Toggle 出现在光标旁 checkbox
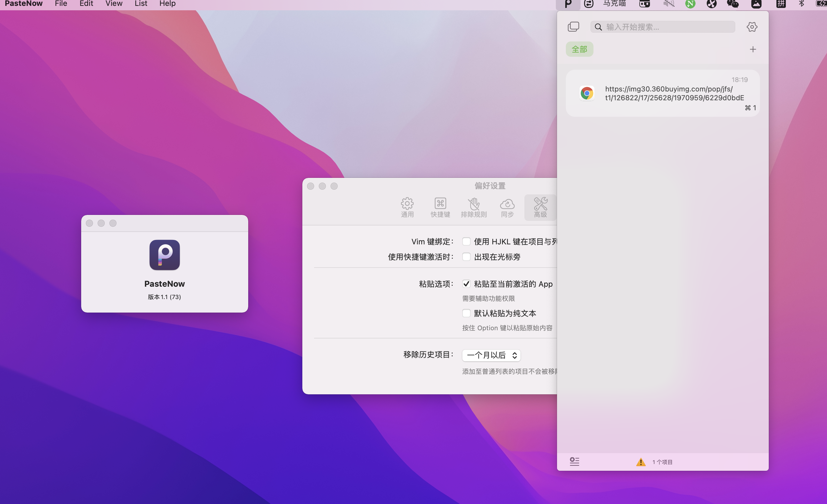 466,257
